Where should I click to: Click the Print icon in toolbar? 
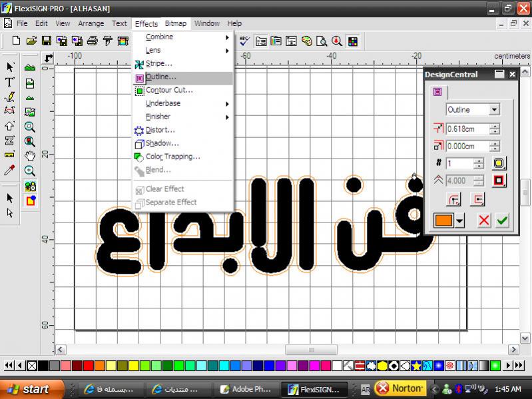pos(93,41)
